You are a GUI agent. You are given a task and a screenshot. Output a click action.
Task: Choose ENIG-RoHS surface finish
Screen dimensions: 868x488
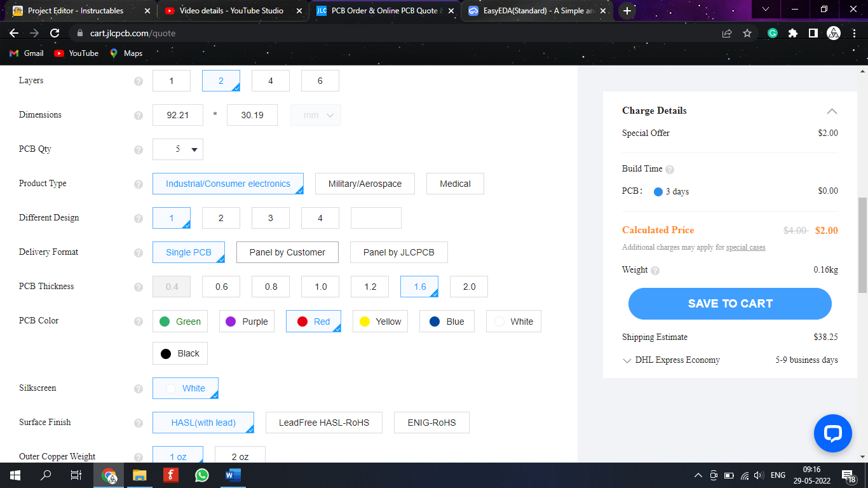pyautogui.click(x=431, y=423)
